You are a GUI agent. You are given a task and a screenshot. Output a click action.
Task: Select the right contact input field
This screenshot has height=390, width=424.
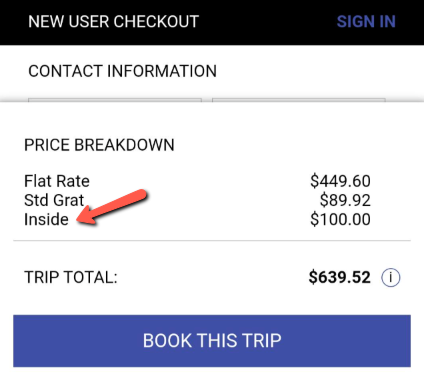(299, 100)
